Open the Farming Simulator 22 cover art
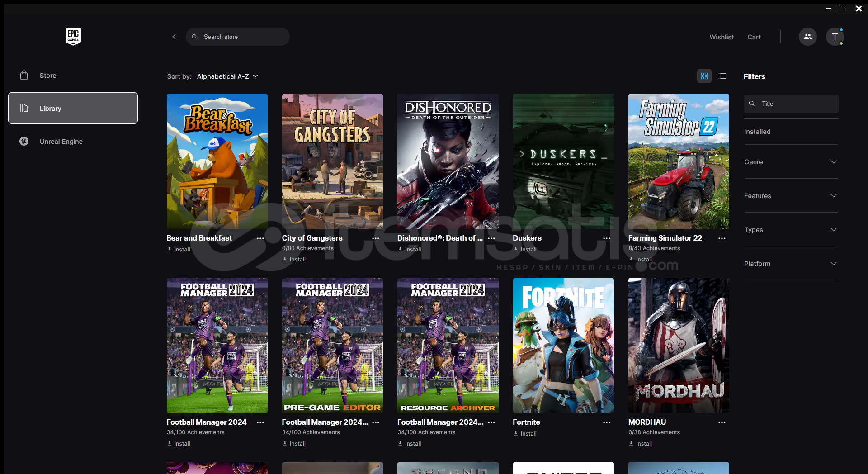 [x=679, y=161]
